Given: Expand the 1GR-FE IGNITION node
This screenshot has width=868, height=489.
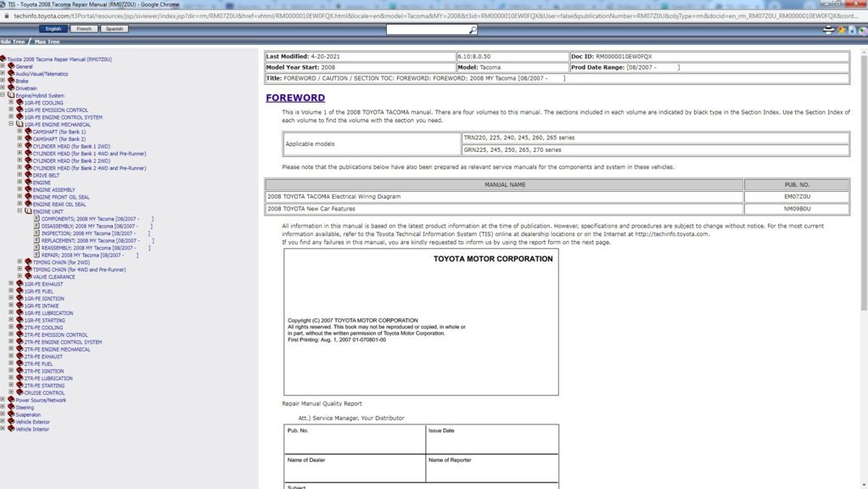Looking at the screenshot, I should [11, 298].
